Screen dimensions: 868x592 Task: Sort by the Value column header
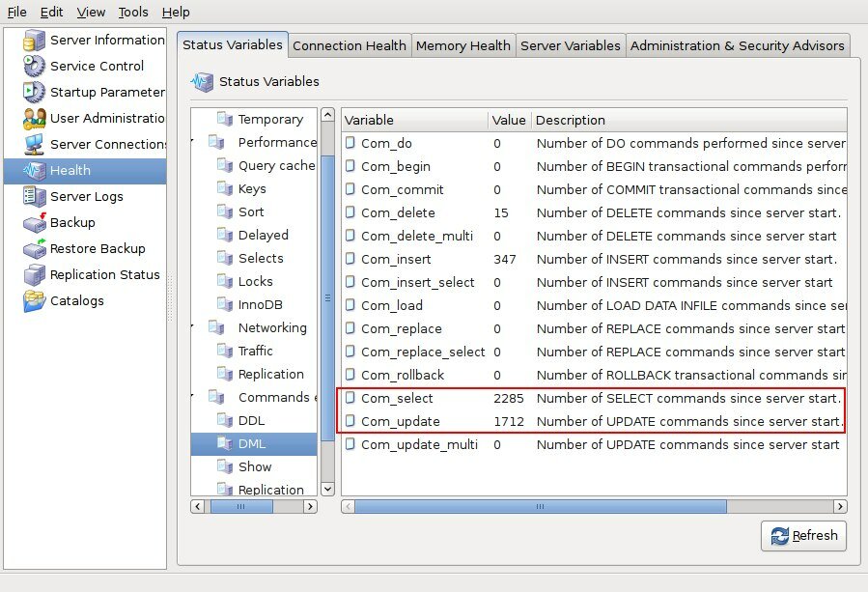coord(509,120)
